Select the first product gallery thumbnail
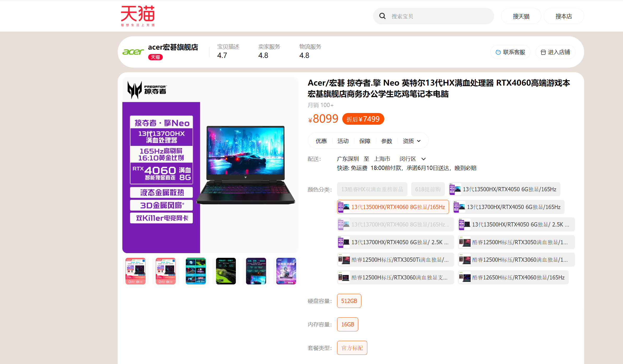This screenshot has height=364, width=623. click(135, 271)
